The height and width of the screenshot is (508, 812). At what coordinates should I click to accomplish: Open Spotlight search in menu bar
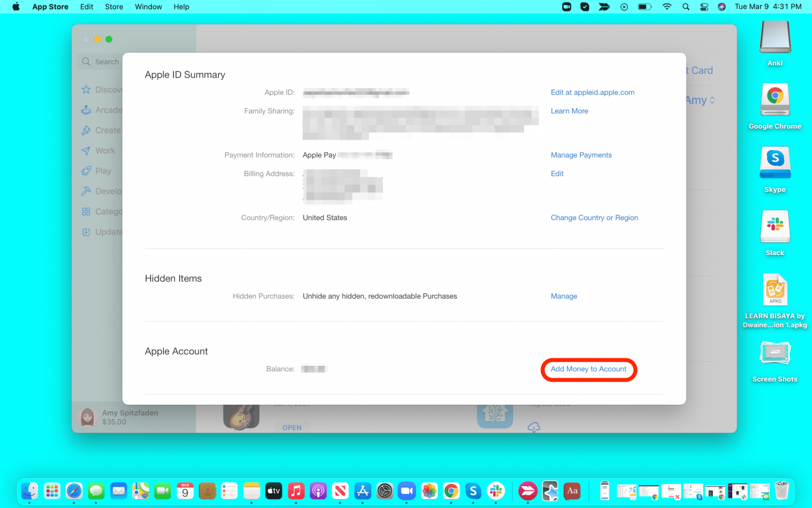coord(686,7)
